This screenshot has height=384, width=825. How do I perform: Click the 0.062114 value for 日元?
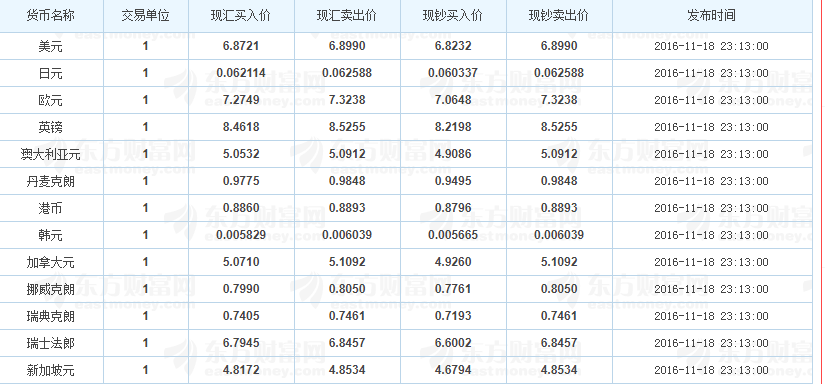pos(241,73)
